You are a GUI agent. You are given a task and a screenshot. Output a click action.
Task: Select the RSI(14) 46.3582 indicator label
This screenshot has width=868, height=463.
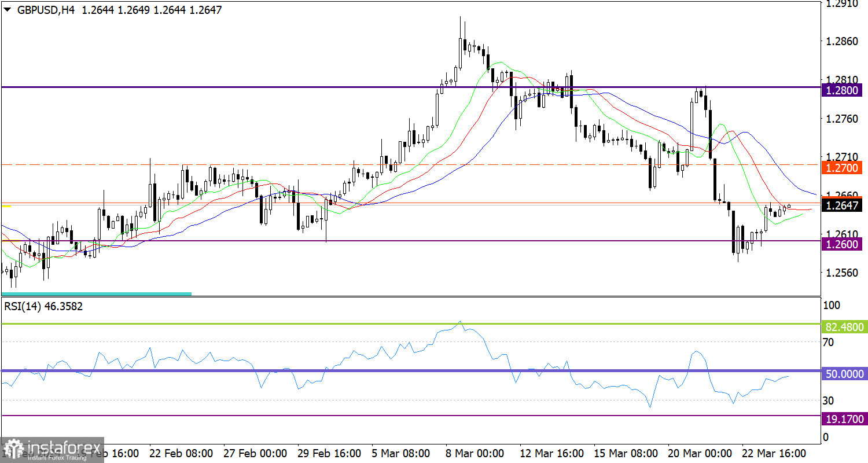pyautogui.click(x=43, y=306)
